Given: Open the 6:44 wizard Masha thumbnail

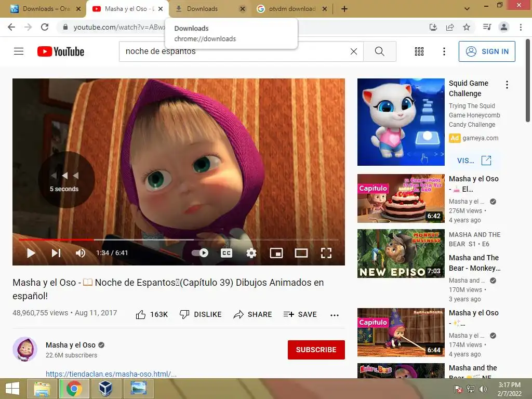Looking at the screenshot, I should (x=401, y=332).
